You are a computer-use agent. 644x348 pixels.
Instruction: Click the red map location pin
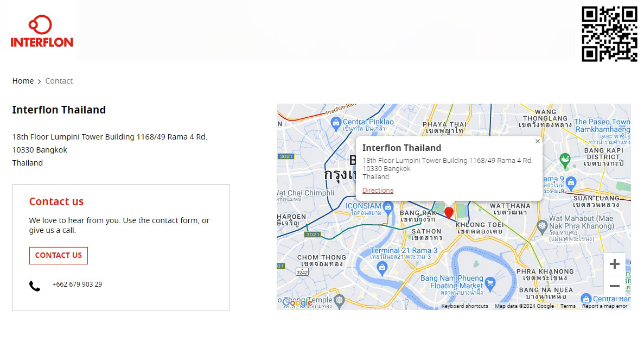coord(449,212)
